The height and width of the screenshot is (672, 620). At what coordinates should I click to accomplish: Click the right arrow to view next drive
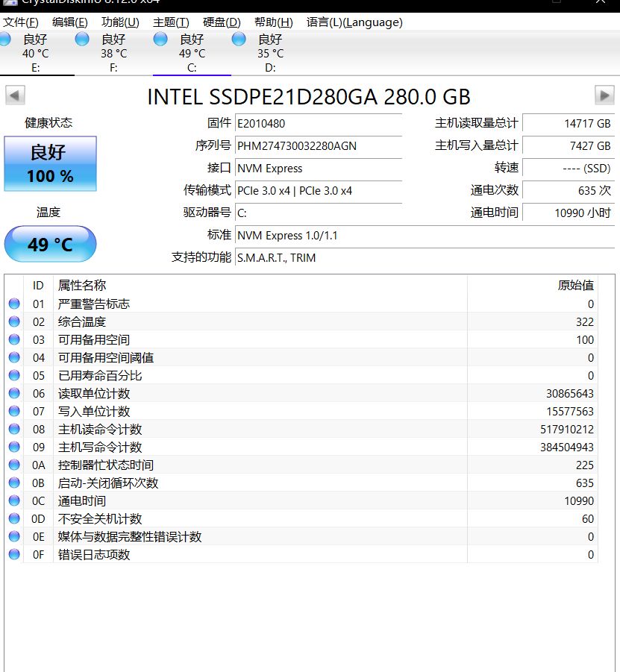pos(606,94)
